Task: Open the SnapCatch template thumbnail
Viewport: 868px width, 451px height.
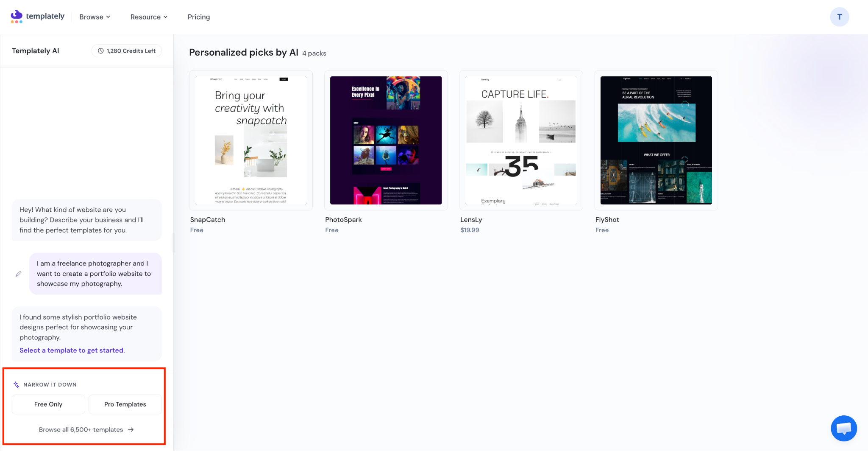Action: [x=251, y=140]
